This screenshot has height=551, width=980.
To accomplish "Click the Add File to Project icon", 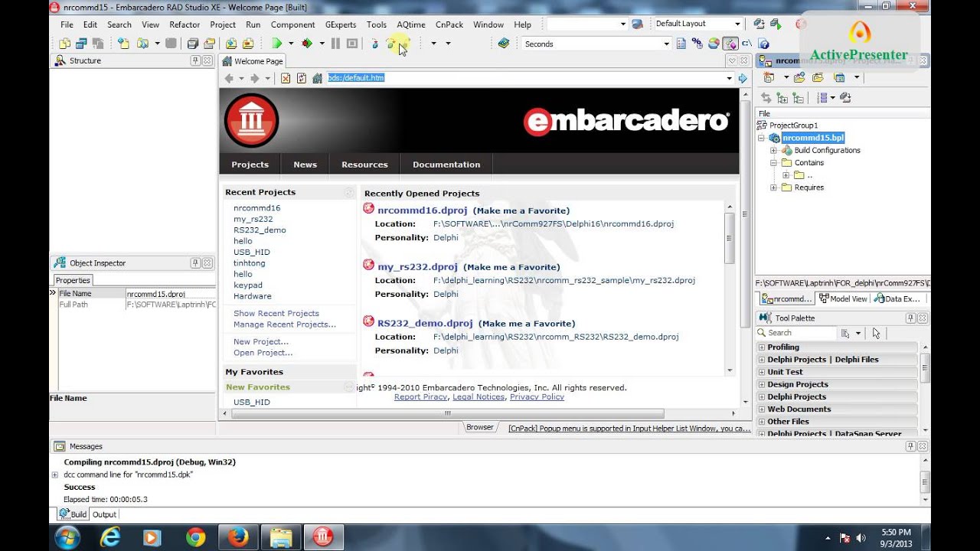I will click(230, 44).
